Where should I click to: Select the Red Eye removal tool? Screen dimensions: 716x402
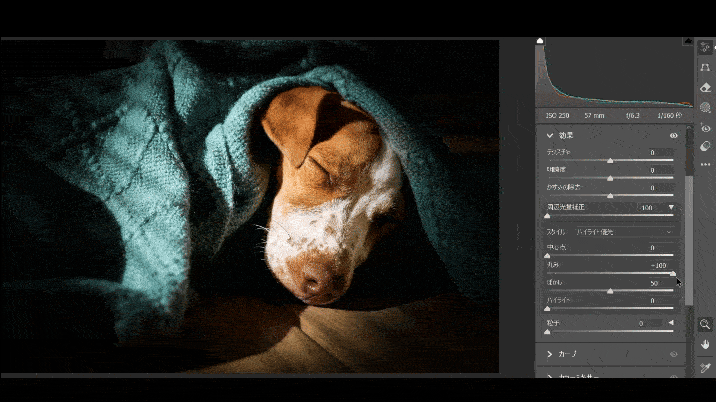[705, 128]
